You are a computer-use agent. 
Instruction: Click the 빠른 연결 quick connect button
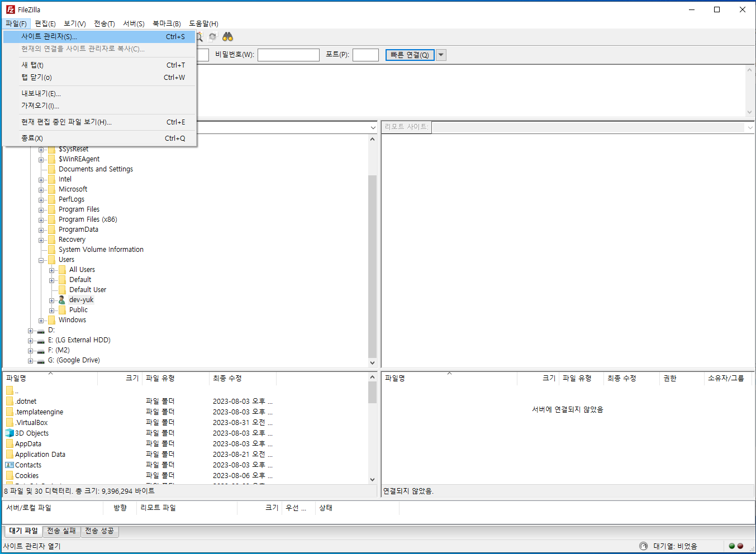(x=410, y=55)
